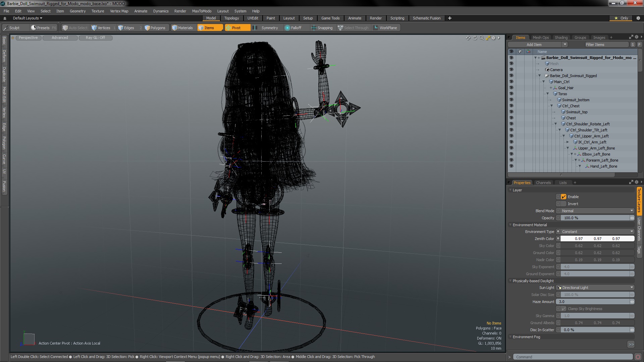Open the Shading tab in Items panel
The image size is (644, 362).
pyautogui.click(x=561, y=38)
